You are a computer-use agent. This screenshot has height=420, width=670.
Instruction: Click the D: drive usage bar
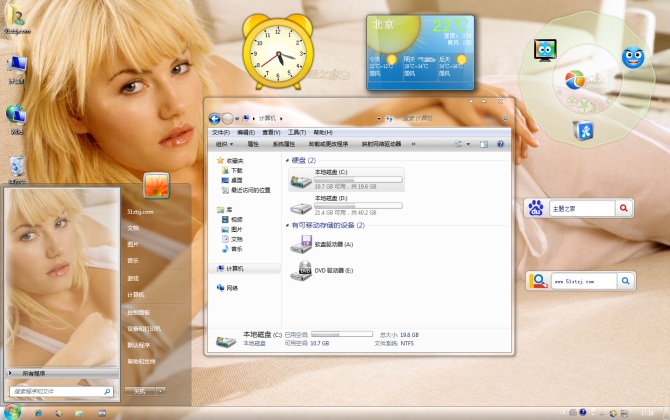[358, 206]
